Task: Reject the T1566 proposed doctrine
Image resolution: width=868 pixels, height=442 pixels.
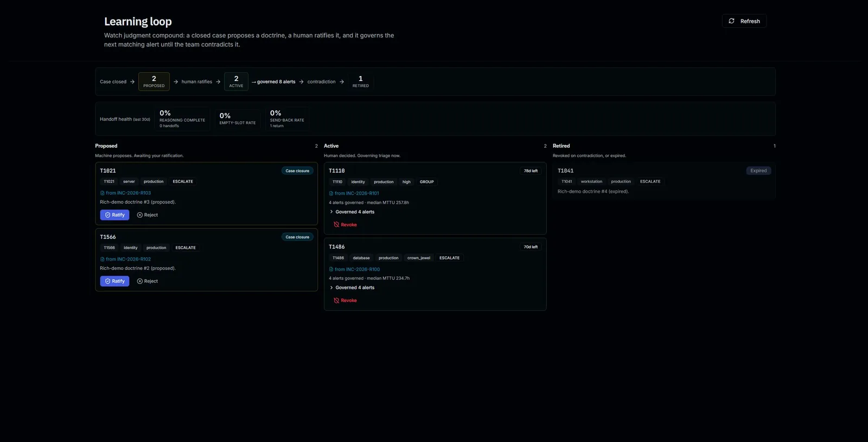Action: click(x=148, y=281)
